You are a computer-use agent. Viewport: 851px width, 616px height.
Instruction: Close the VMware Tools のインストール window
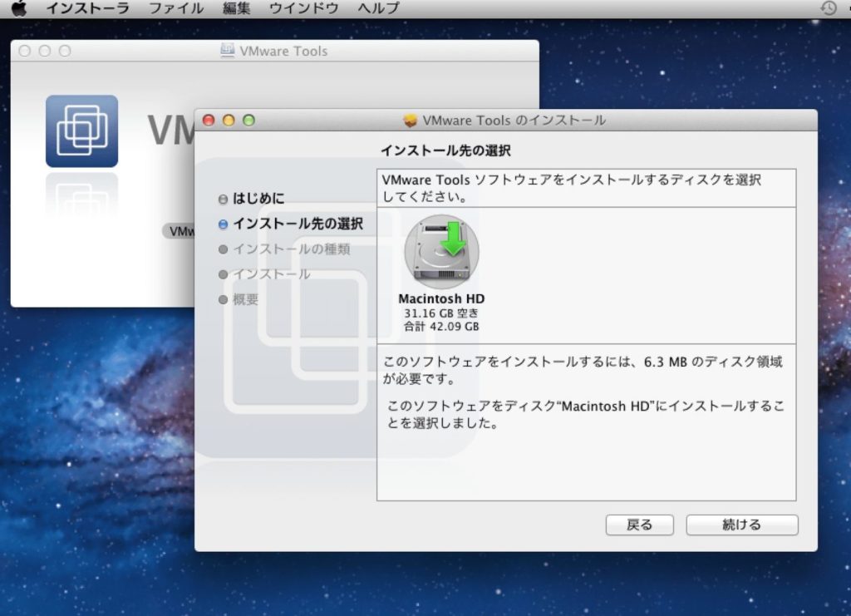click(209, 120)
